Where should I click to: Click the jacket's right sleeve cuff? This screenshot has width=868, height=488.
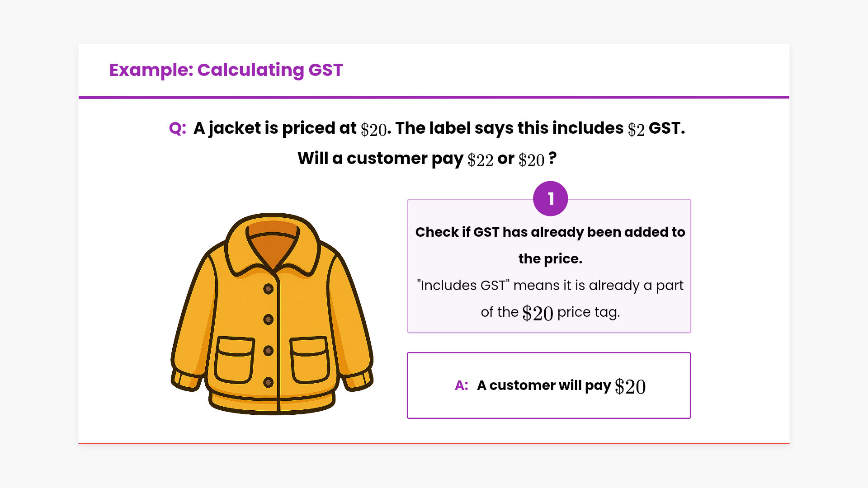tap(358, 380)
